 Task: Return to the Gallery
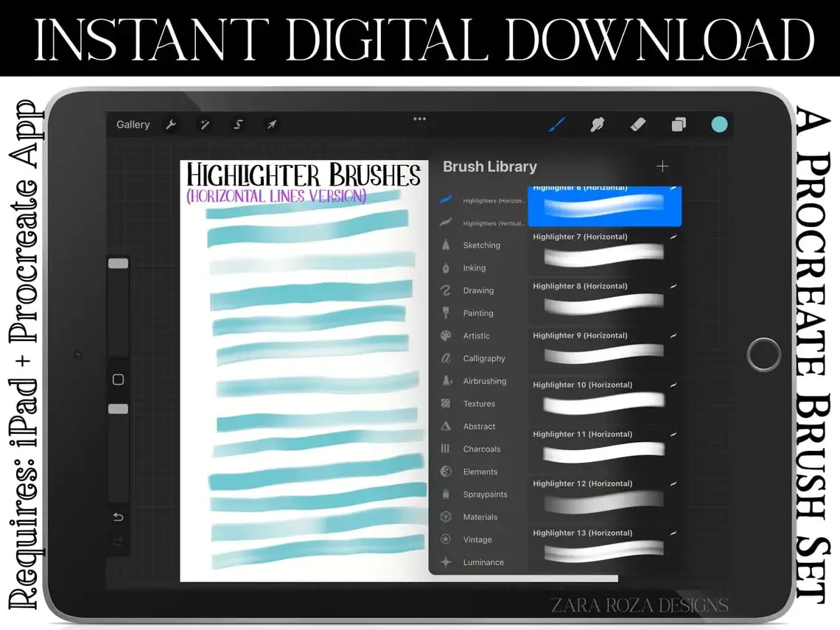[x=133, y=125]
